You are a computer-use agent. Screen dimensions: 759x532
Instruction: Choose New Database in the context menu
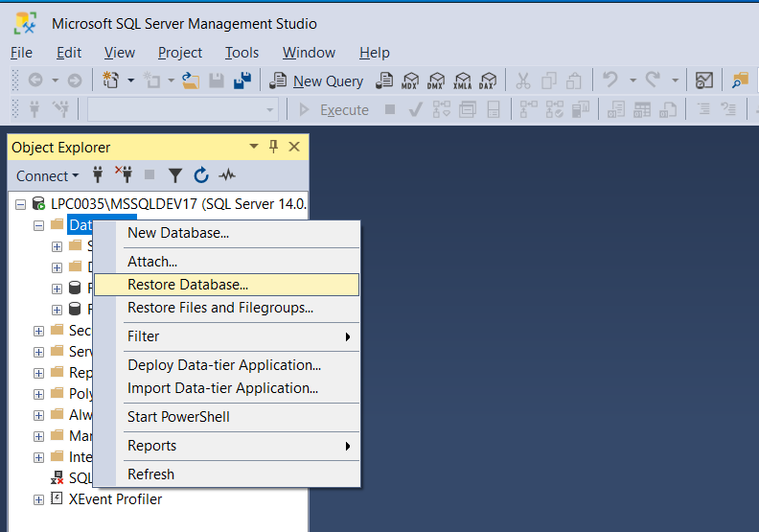coord(178,233)
